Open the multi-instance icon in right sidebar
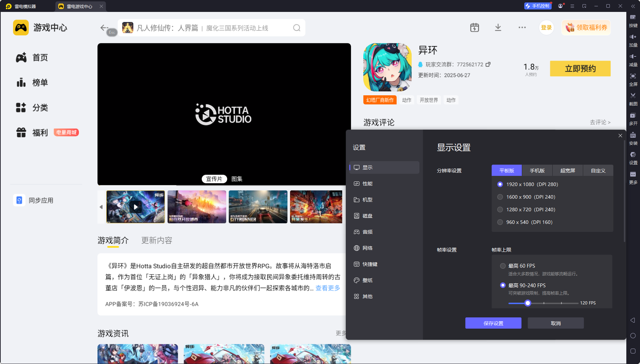This screenshot has height=364, width=640. coord(633,116)
